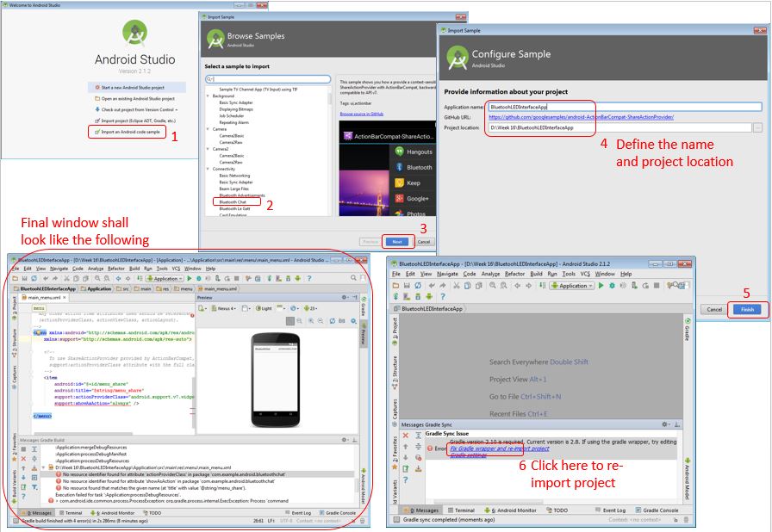Click the Run green play icon in the final window
Image resolution: width=772 pixels, height=532 pixels.
click(x=190, y=278)
